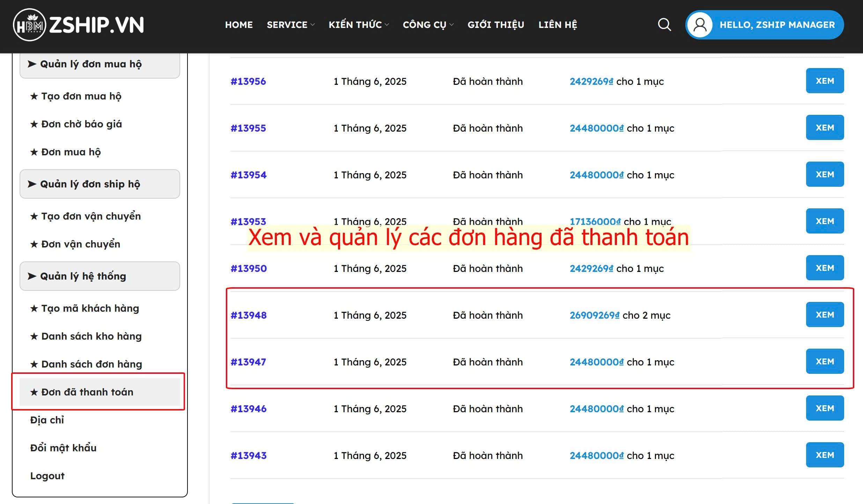Open the LIÊN HỆ menu item

(558, 25)
